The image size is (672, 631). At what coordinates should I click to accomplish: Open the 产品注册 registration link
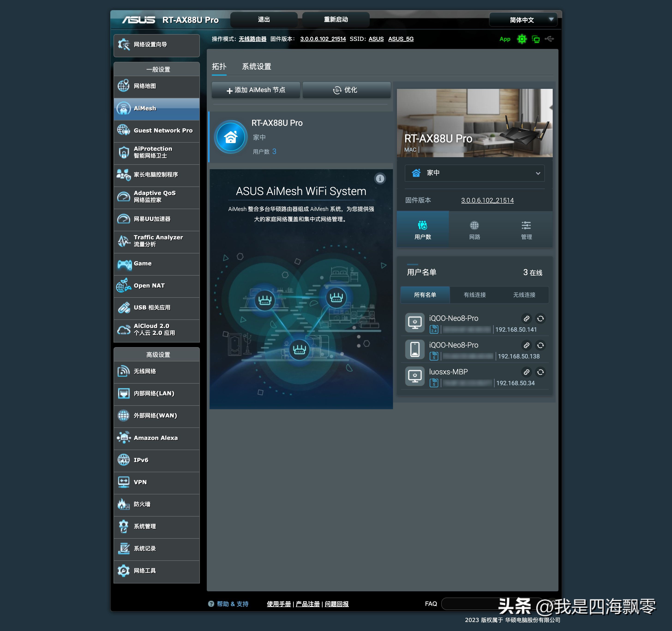click(308, 604)
